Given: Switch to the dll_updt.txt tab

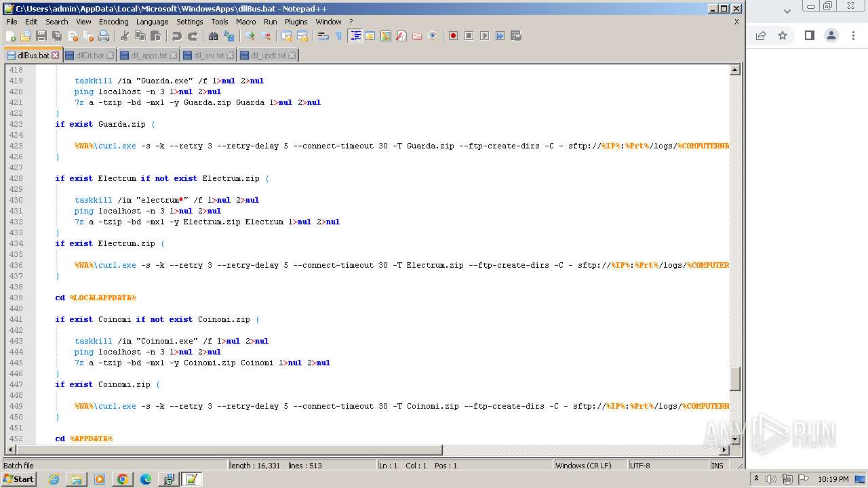Looking at the screenshot, I should [x=267, y=56].
